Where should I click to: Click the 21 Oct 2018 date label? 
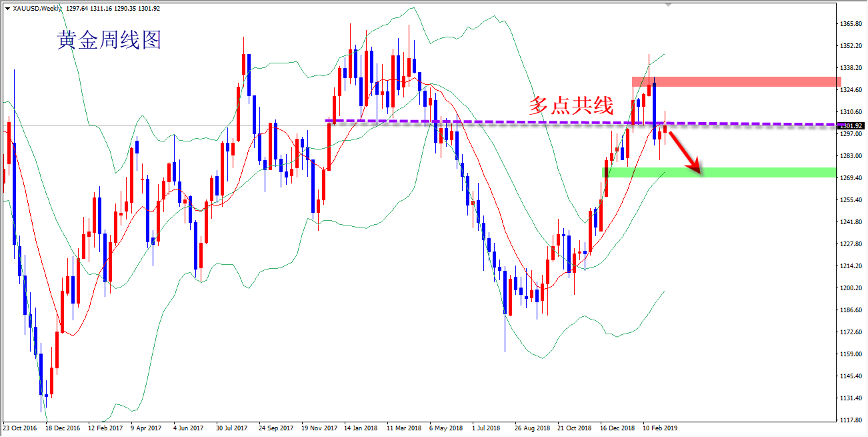pos(574,428)
